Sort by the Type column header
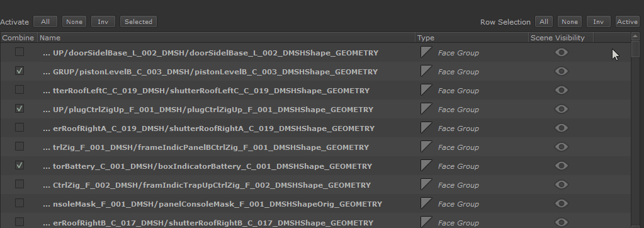Viewport: 644px width, 228px height. click(472, 38)
